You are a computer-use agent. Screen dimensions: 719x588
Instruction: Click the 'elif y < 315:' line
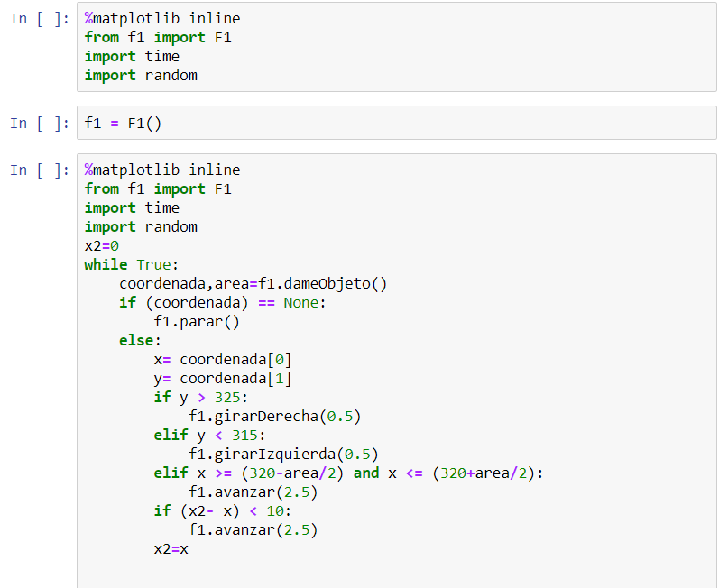pyautogui.click(x=209, y=435)
